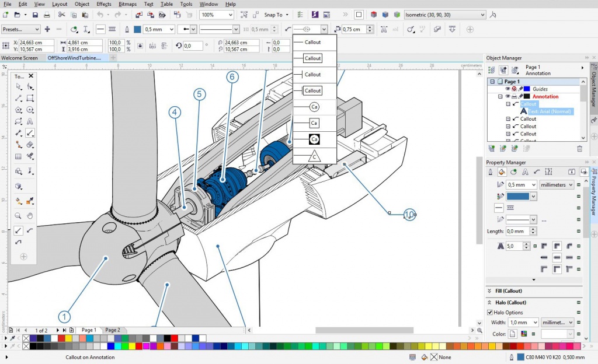Image resolution: width=598 pixels, height=364 pixels.
Task: Click the millimeters unit dropdown in Property Manager
Action: (x=557, y=185)
